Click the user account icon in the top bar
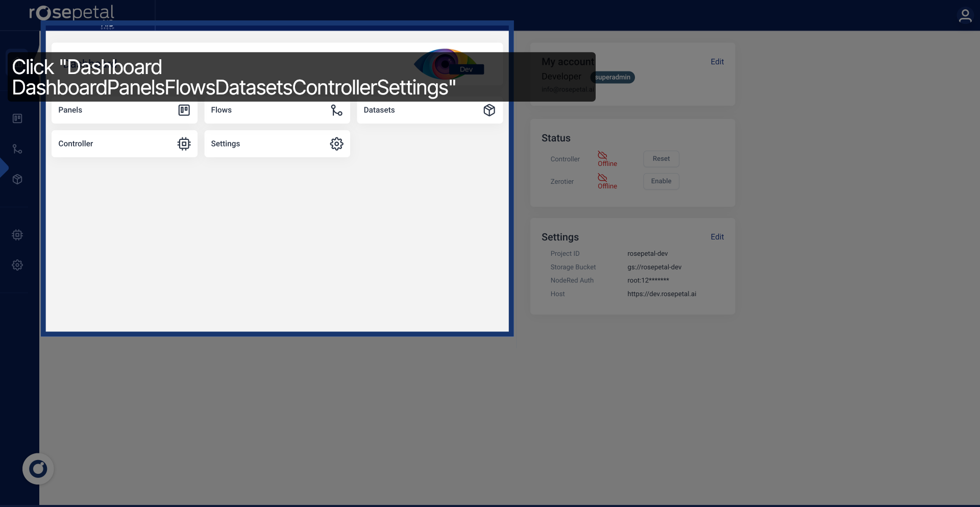 (x=966, y=15)
